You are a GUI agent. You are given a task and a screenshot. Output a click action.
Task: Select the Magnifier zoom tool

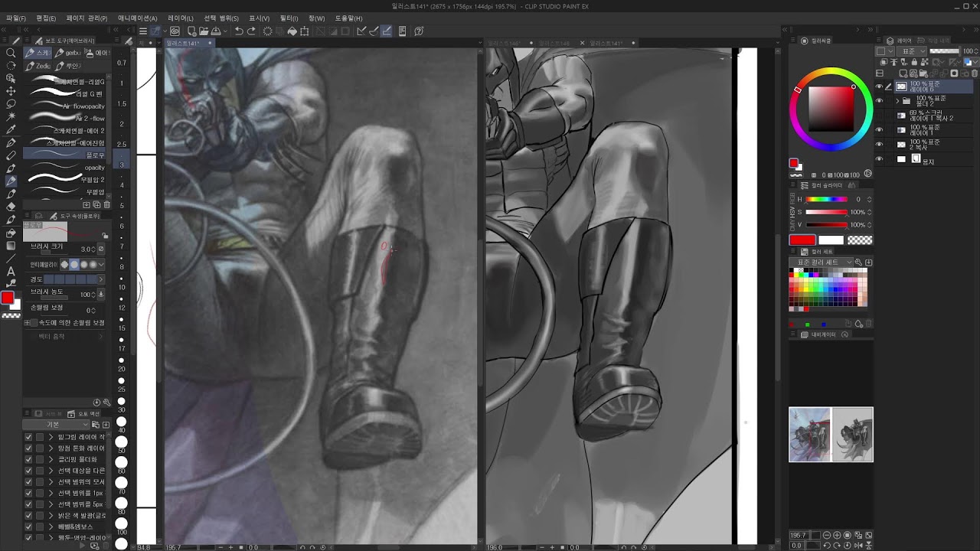(11, 53)
